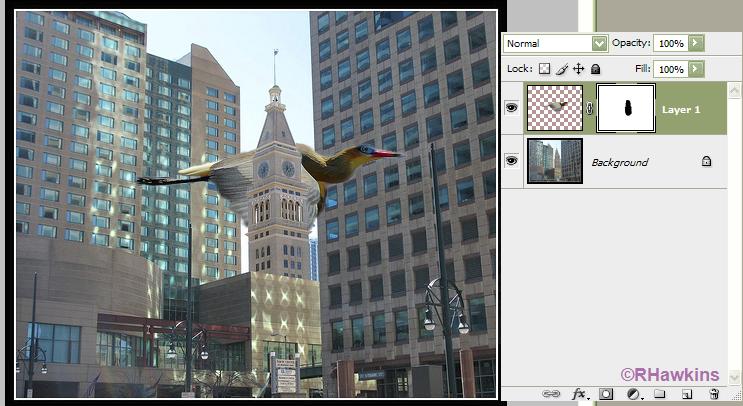
Task: Click the Background layer lock icon
Action: (x=706, y=161)
